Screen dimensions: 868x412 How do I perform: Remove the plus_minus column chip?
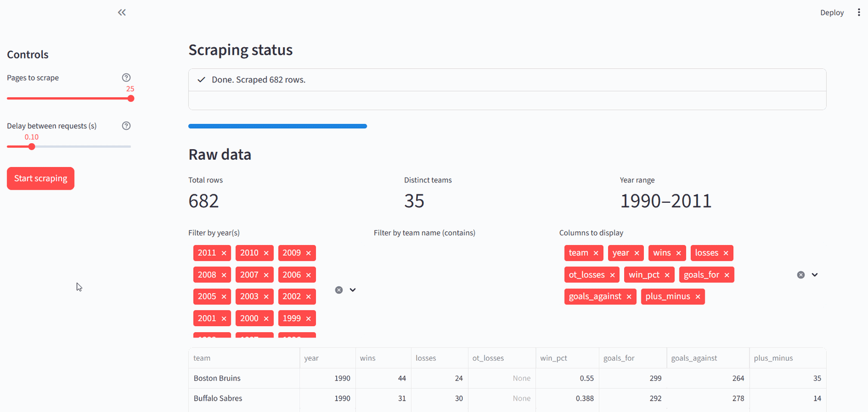point(697,296)
